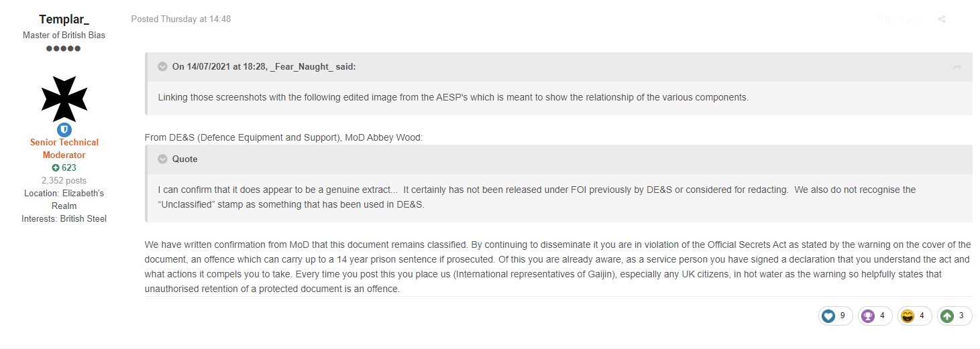Collapse the _Fear_Naught_ quote block
980x349 pixels.
[x=162, y=66]
